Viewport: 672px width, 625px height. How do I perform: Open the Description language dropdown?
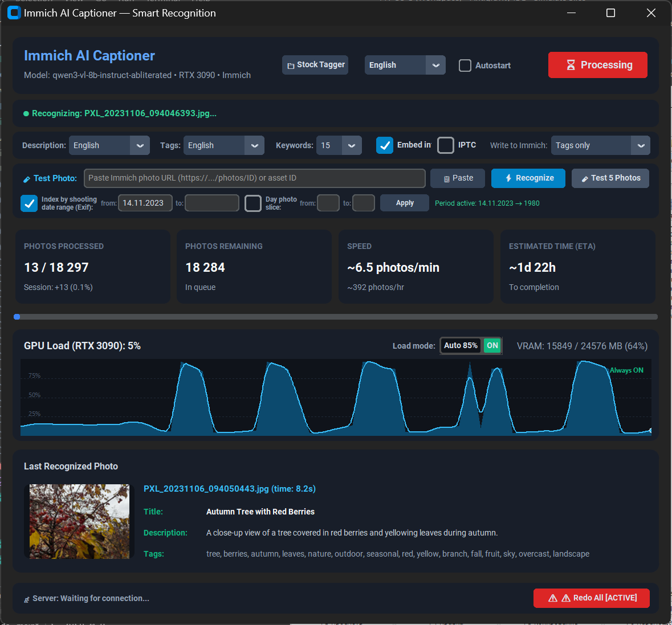click(109, 145)
